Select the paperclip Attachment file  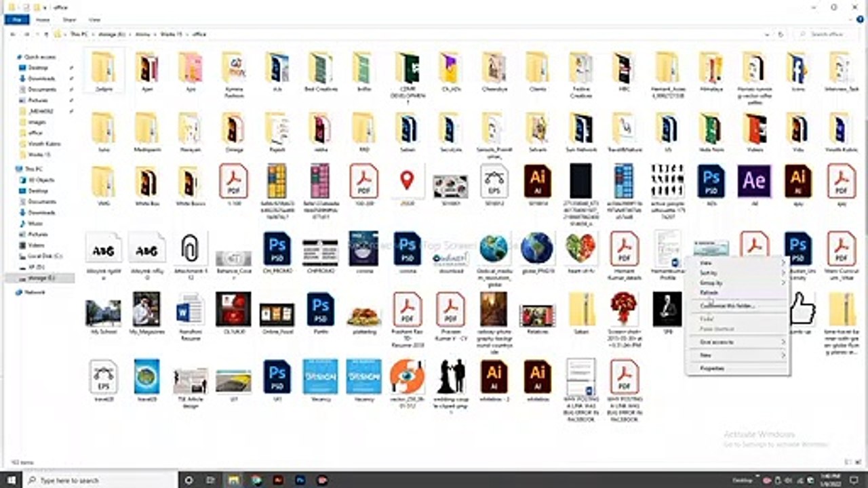point(190,254)
